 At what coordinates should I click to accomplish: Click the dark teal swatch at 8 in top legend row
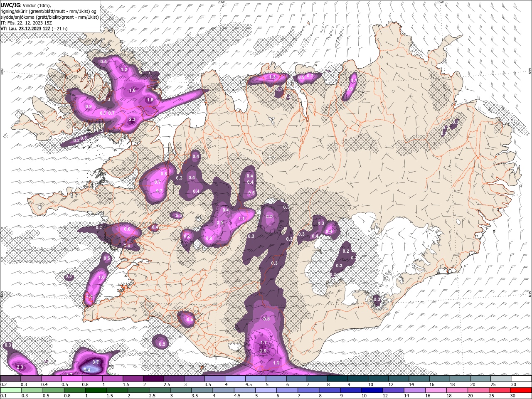tap(337, 379)
